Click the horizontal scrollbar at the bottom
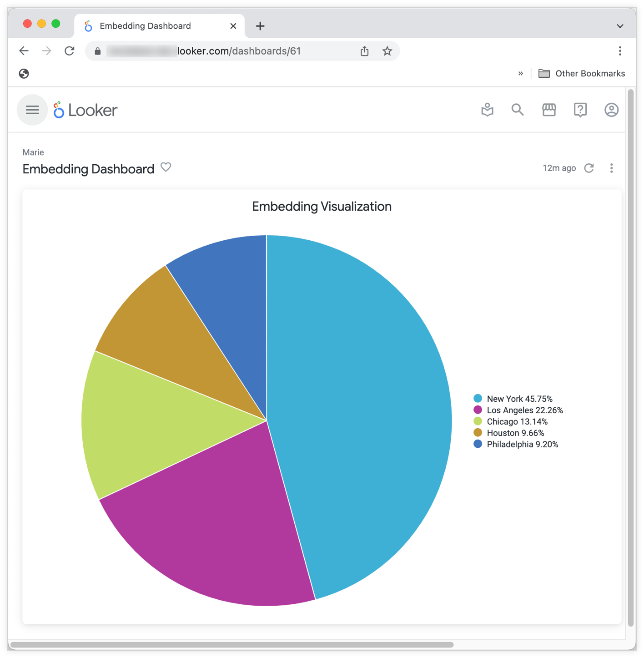 coord(231,644)
